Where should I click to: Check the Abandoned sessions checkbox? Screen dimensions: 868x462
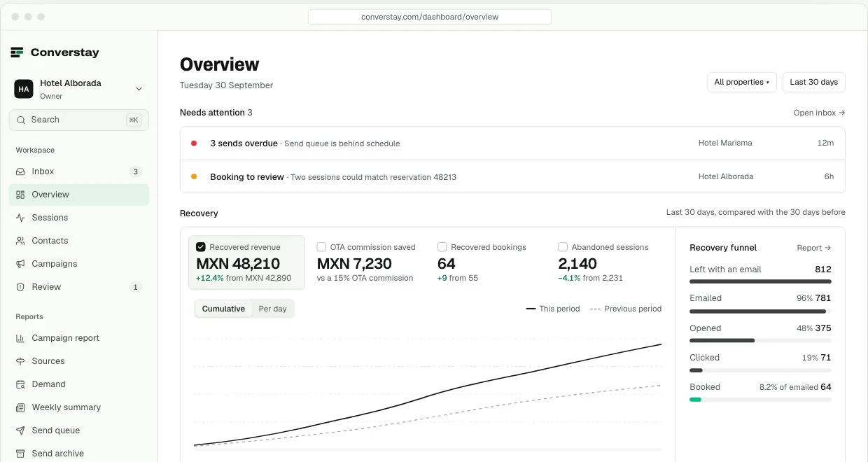[563, 247]
